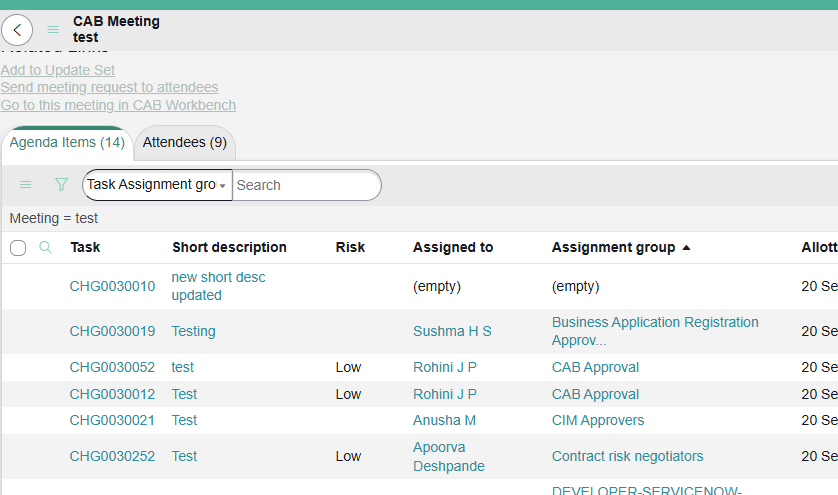Open Business Application Registration Approv... group
This screenshot has width=838, height=495.
pyautogui.click(x=655, y=331)
